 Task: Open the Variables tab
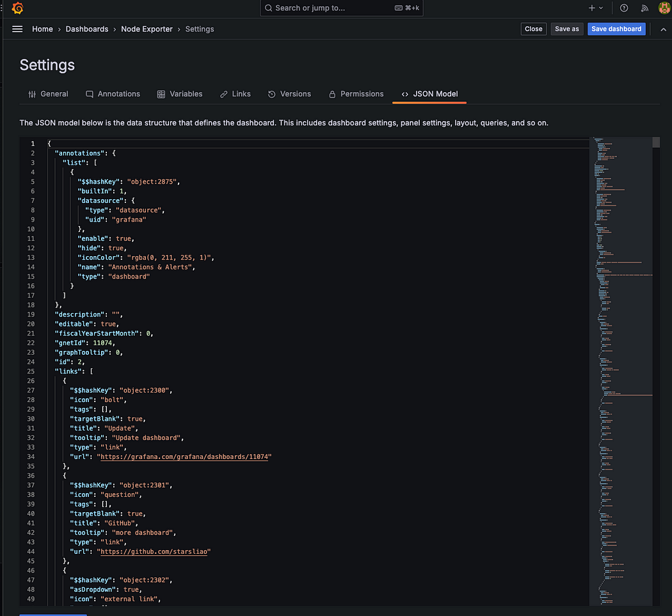(180, 94)
